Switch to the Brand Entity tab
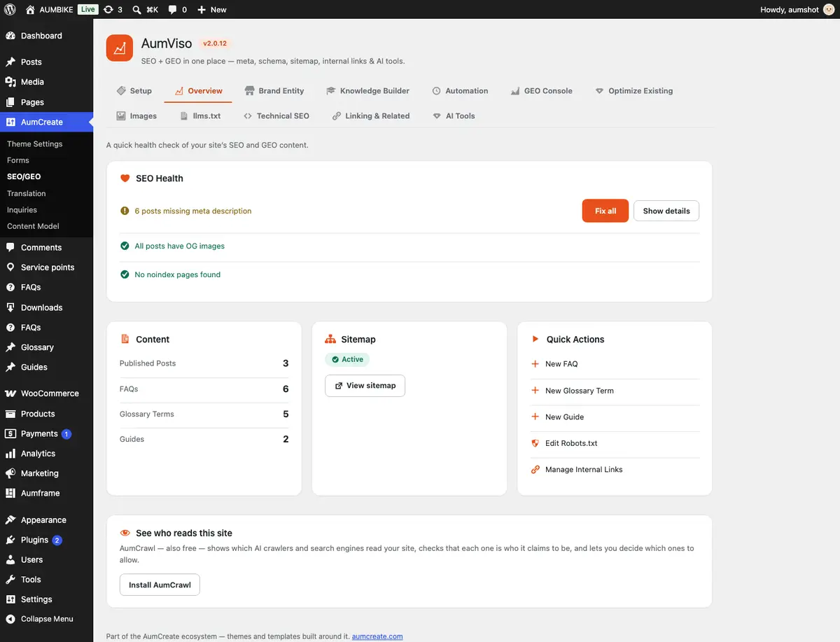The image size is (840, 642). coord(274,91)
